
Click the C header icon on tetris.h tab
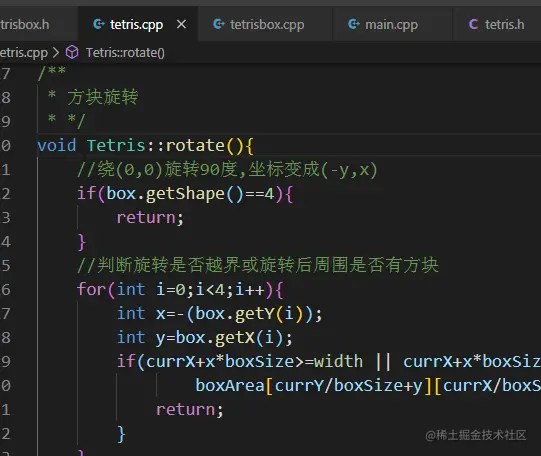(473, 24)
